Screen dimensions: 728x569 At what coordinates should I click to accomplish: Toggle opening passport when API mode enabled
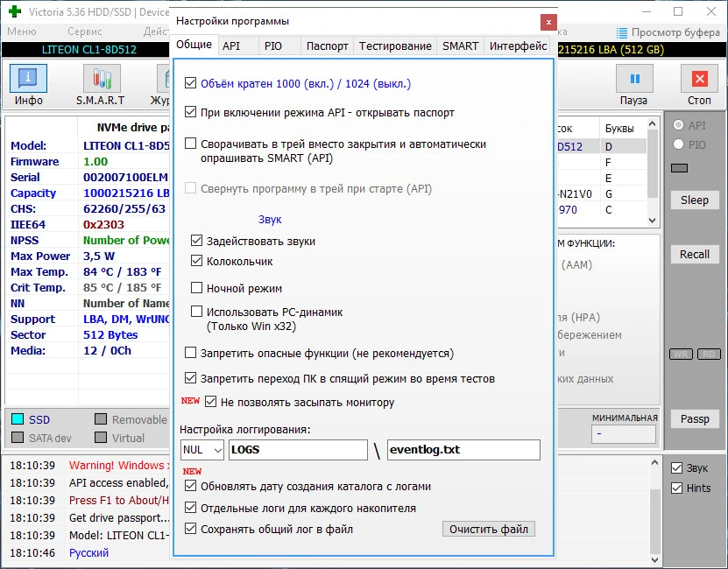click(x=190, y=112)
